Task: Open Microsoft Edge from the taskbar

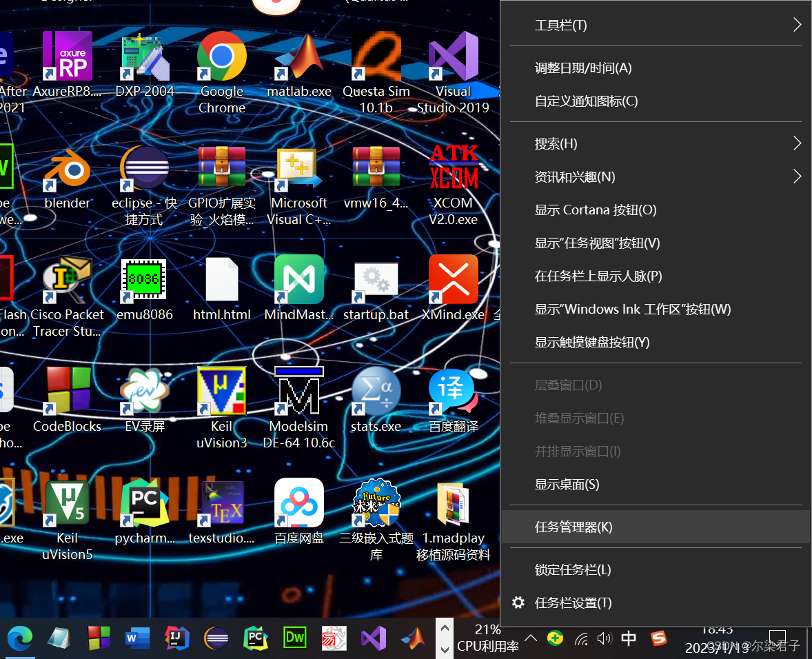Action: click(x=20, y=638)
